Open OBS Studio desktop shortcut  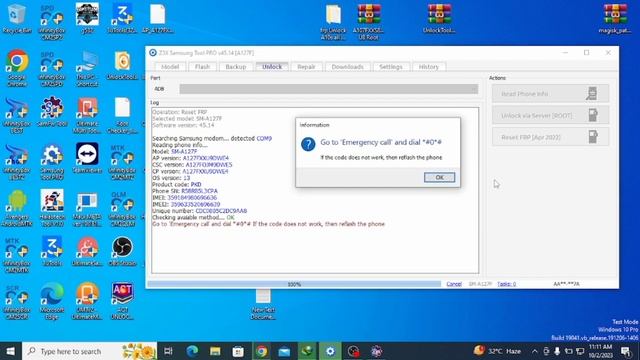122,251
